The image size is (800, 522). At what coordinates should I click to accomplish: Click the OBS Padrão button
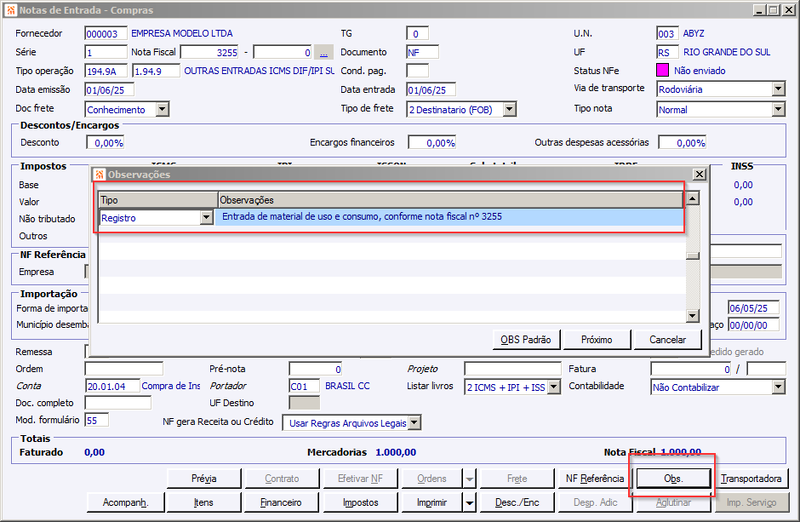(526, 340)
